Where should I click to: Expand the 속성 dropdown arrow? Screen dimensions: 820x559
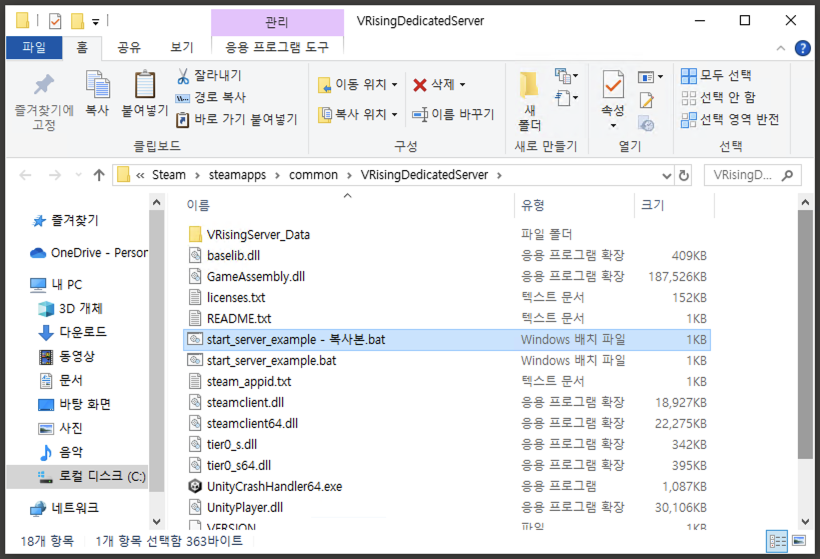[613, 126]
